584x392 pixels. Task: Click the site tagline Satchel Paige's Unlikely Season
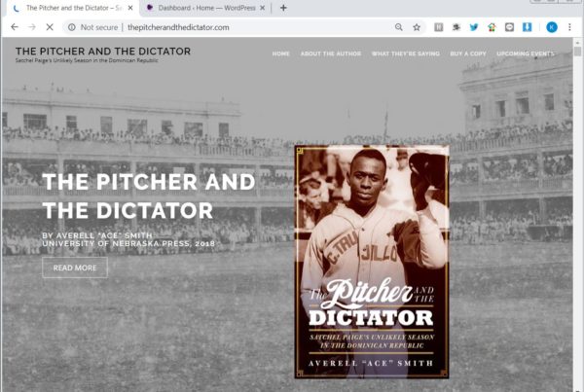click(87, 60)
